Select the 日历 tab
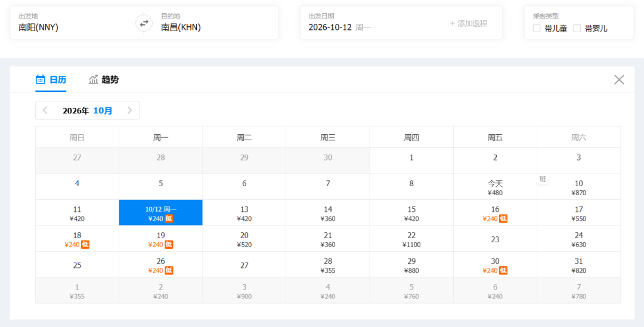 (51, 79)
